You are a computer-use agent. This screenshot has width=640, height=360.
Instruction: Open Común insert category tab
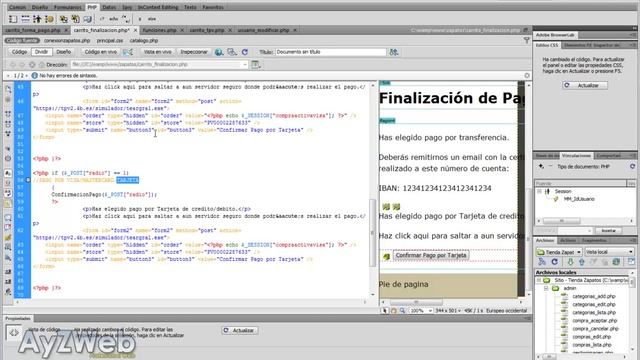coord(17,7)
